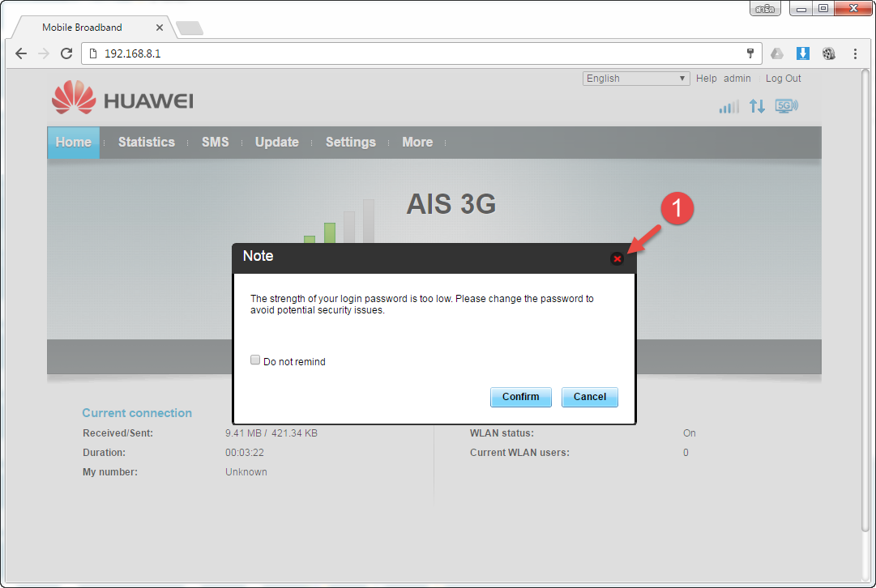Open the Help link
Viewport: 876px width, 588px height.
(x=706, y=79)
